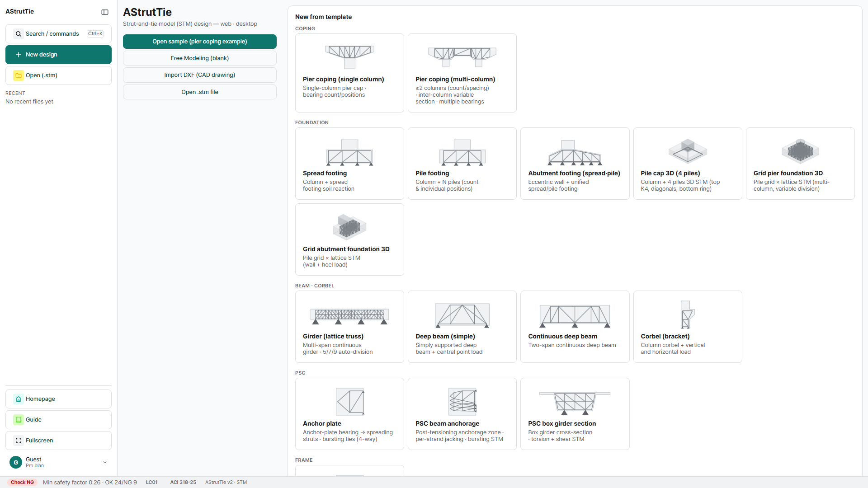868x488 pixels.
Task: Start Free Modeling (blank)
Action: [x=200, y=58]
